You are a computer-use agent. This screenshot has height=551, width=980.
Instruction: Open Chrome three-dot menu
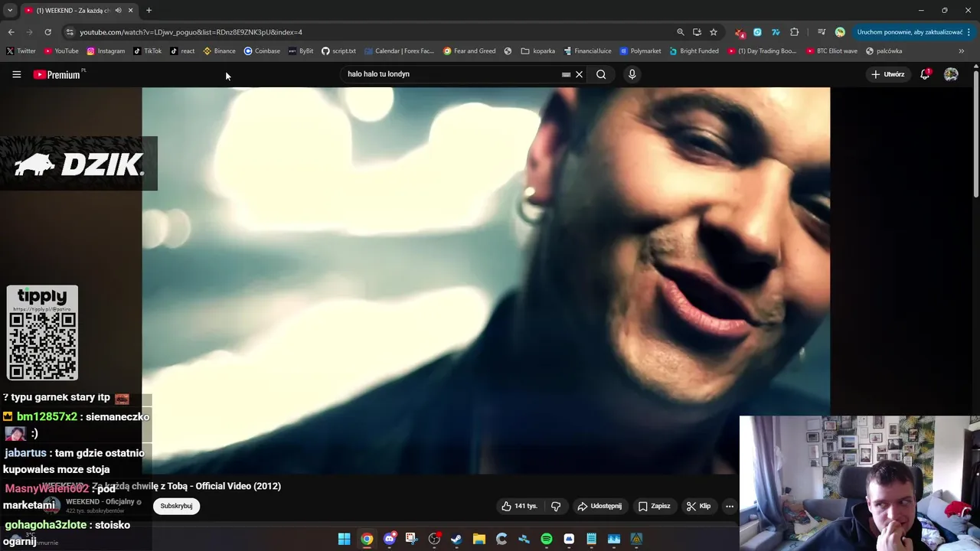[x=969, y=32]
